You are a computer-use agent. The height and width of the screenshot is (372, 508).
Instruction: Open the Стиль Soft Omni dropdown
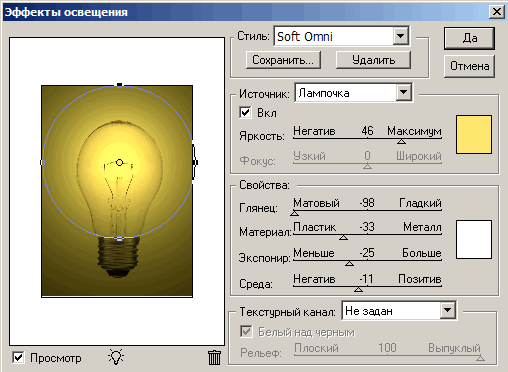(400, 36)
